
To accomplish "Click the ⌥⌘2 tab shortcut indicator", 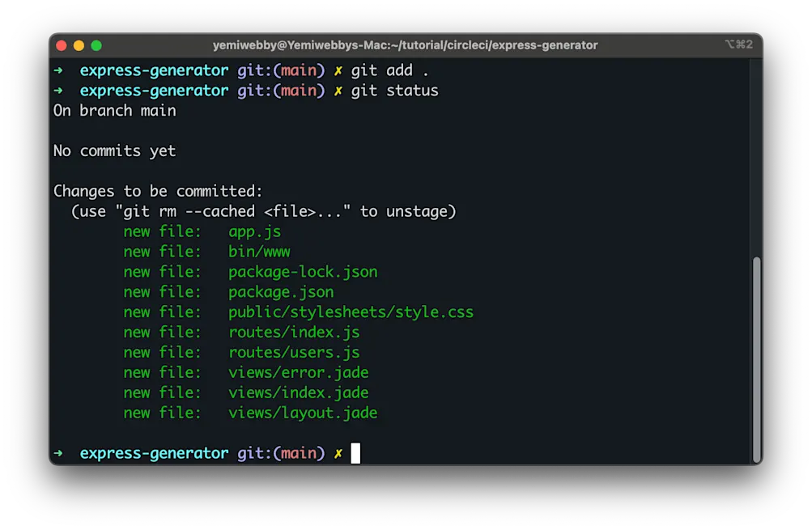I will coord(739,45).
